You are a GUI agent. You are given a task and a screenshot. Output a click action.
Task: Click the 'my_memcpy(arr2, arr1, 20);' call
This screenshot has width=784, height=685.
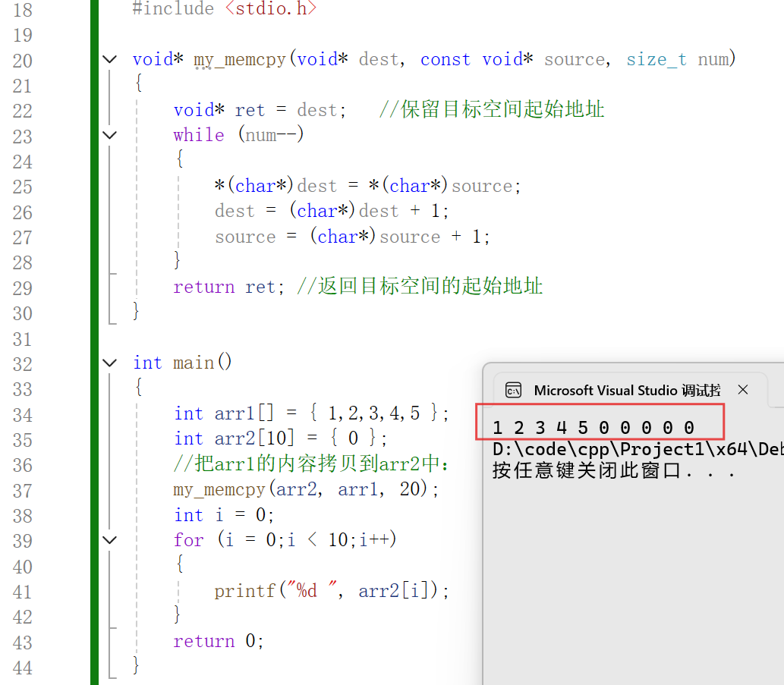[306, 489]
